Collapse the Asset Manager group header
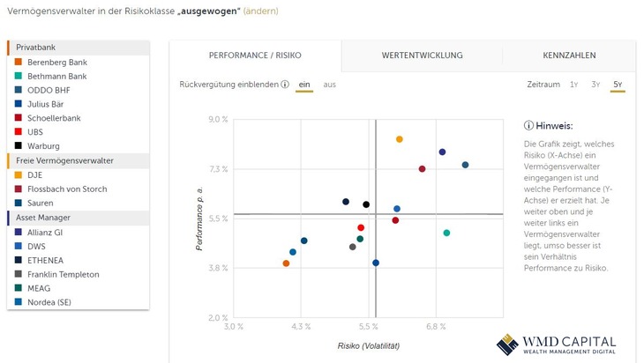This screenshot has height=363, width=644. point(79,217)
